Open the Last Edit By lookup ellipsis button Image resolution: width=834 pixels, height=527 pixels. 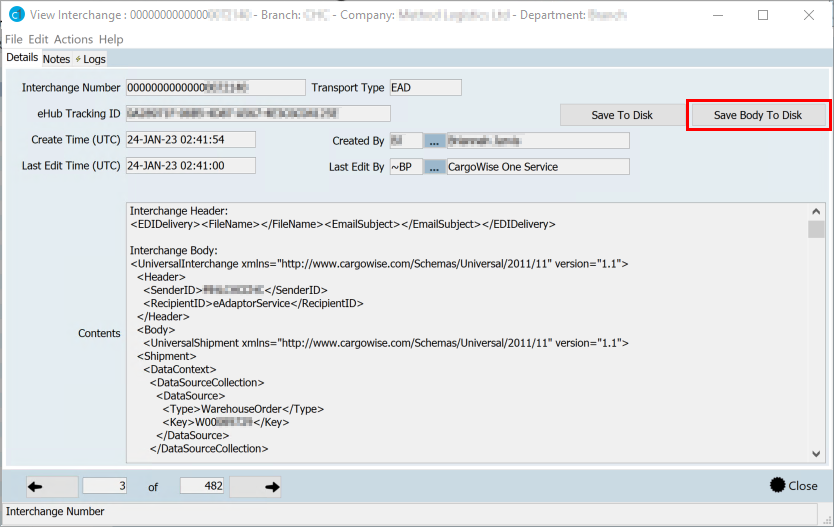435,167
